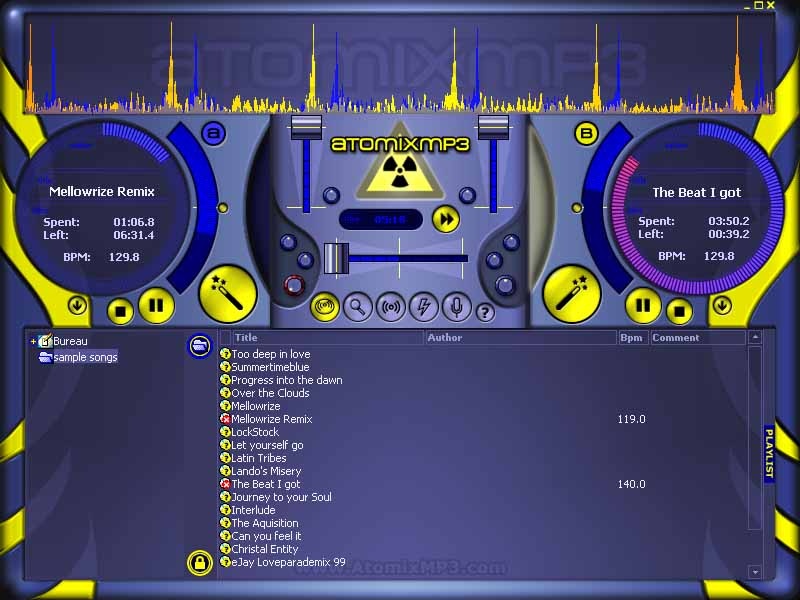Click the down arrow button under deck A
The image size is (800, 600).
point(77,305)
